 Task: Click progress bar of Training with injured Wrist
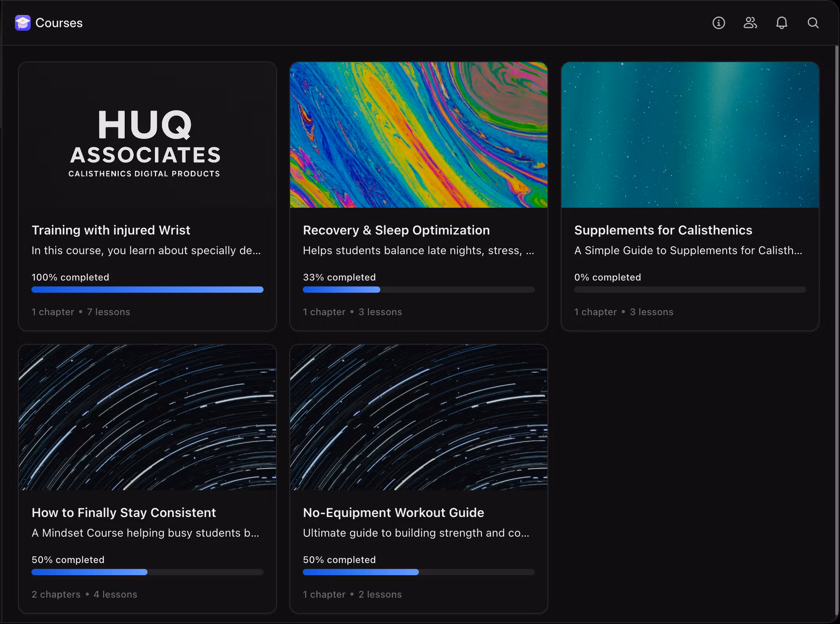coord(147,290)
